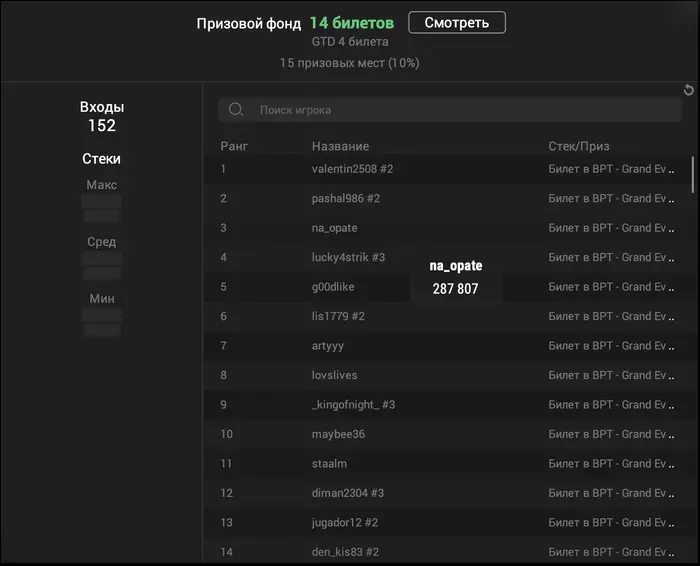Click the _kingofnight_ #3 entry
The width and height of the screenshot is (700, 566).
[x=353, y=405]
